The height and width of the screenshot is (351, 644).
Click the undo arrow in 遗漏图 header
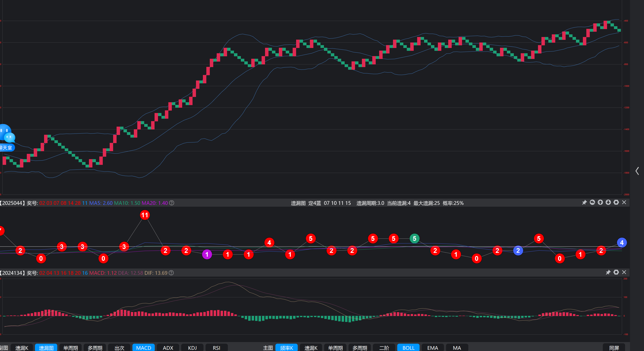pyautogui.click(x=592, y=202)
